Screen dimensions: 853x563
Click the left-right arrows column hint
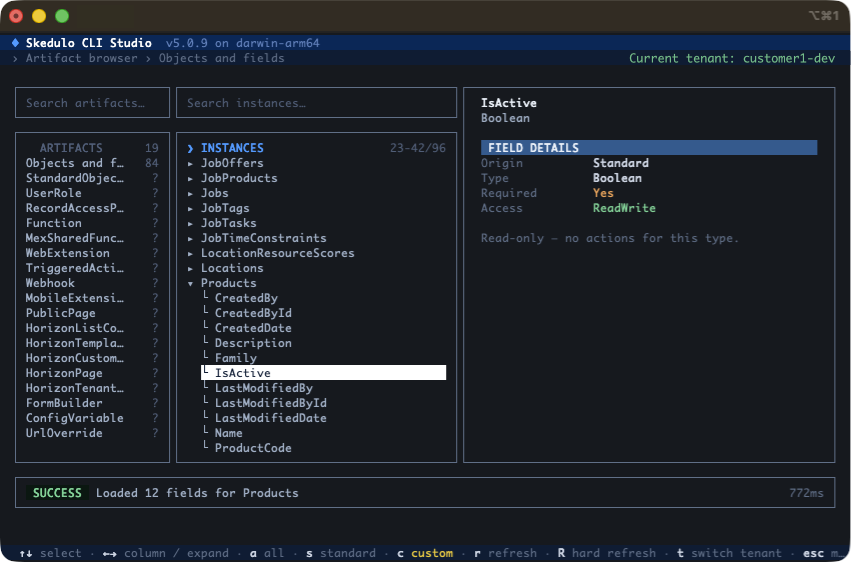click(x=165, y=553)
